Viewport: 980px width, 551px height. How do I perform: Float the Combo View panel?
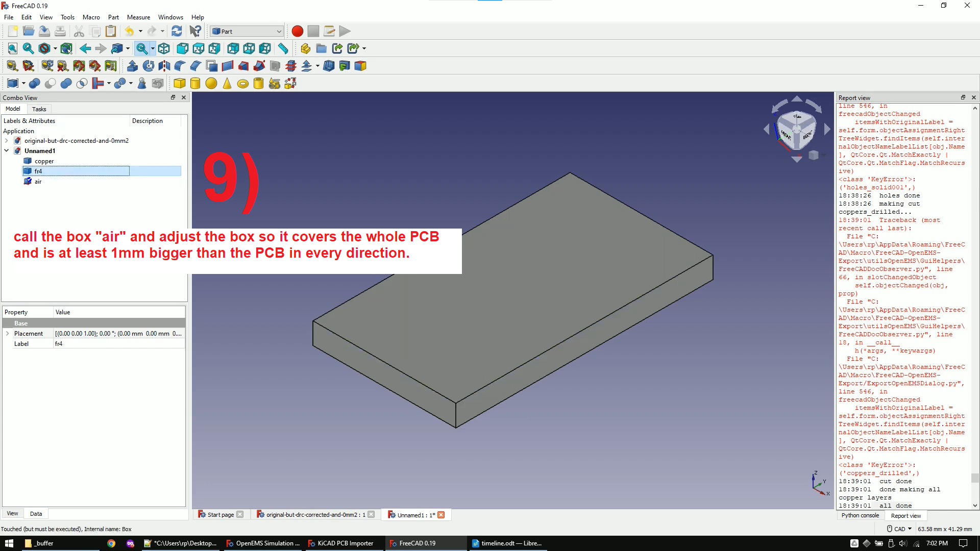point(173,97)
